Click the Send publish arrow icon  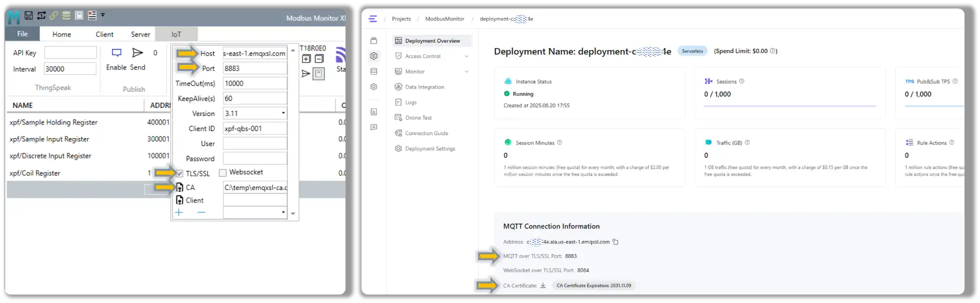(137, 53)
